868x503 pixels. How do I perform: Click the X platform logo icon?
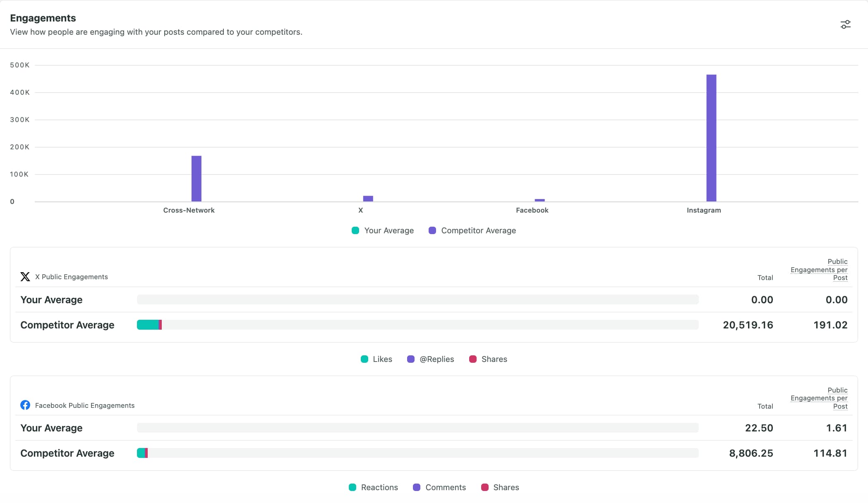tap(25, 276)
